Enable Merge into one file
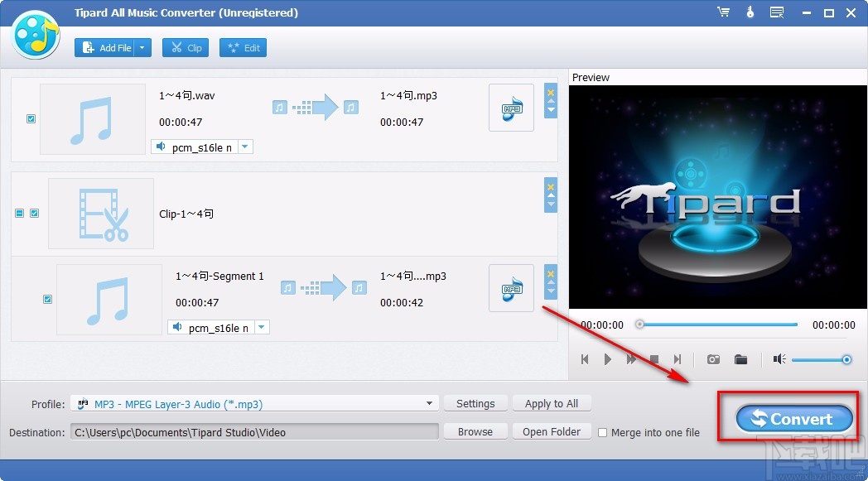This screenshot has height=481, width=868. pyautogui.click(x=603, y=432)
